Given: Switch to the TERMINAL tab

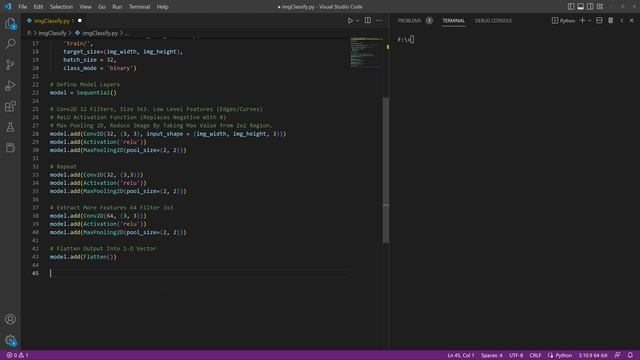Looking at the screenshot, I should tap(453, 20).
